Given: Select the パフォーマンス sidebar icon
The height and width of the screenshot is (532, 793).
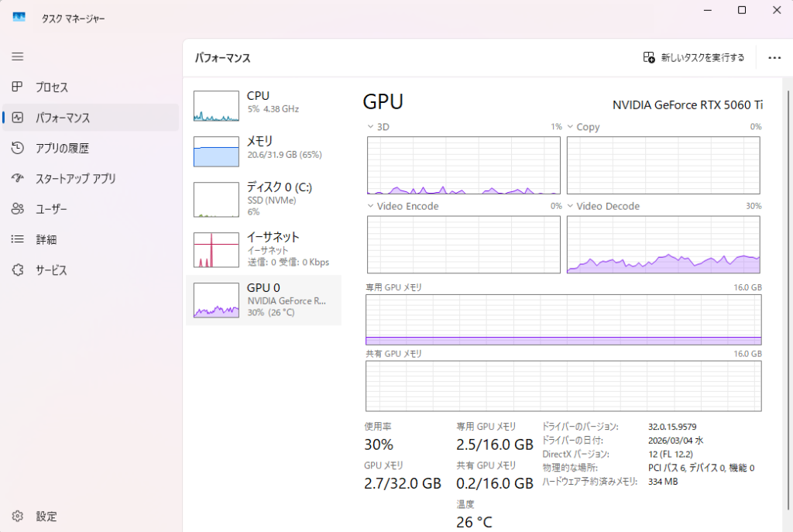Looking at the screenshot, I should click(x=18, y=118).
